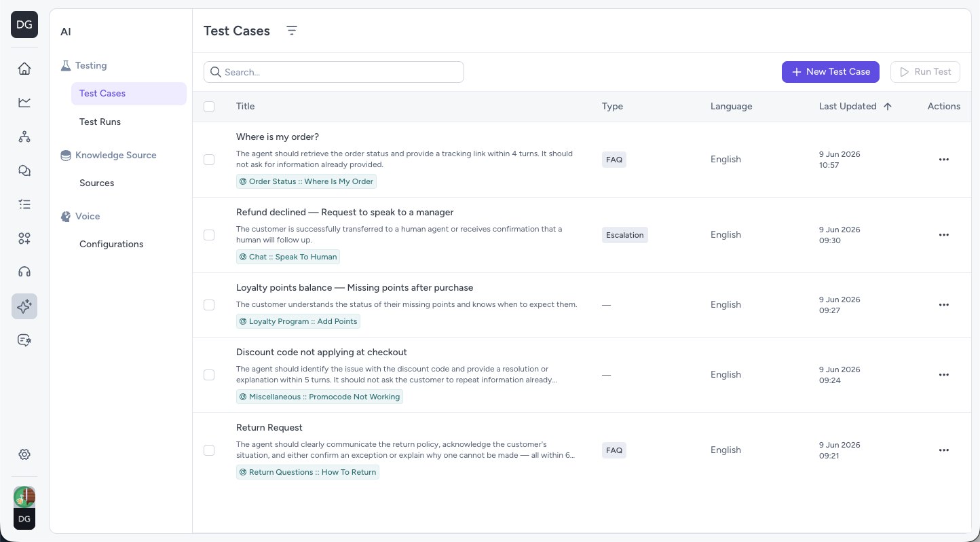Image resolution: width=980 pixels, height=542 pixels.
Task: Click Loyalty Program :: Add Points tag
Action: [298, 321]
